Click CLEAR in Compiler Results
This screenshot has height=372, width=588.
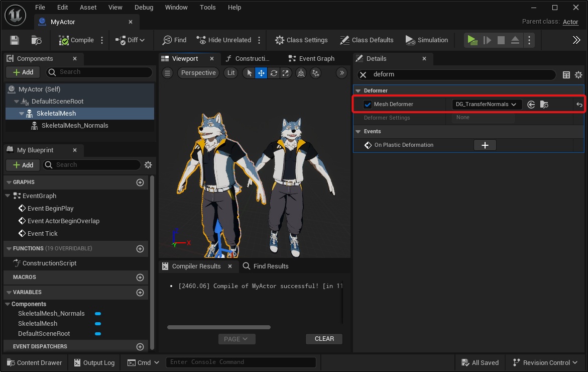click(324, 339)
